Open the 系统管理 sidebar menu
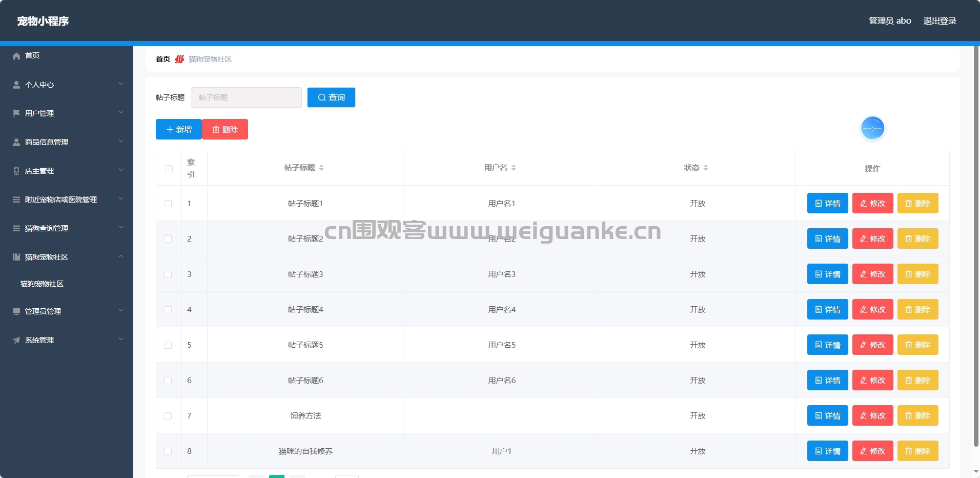The width and height of the screenshot is (980, 478). (x=67, y=340)
